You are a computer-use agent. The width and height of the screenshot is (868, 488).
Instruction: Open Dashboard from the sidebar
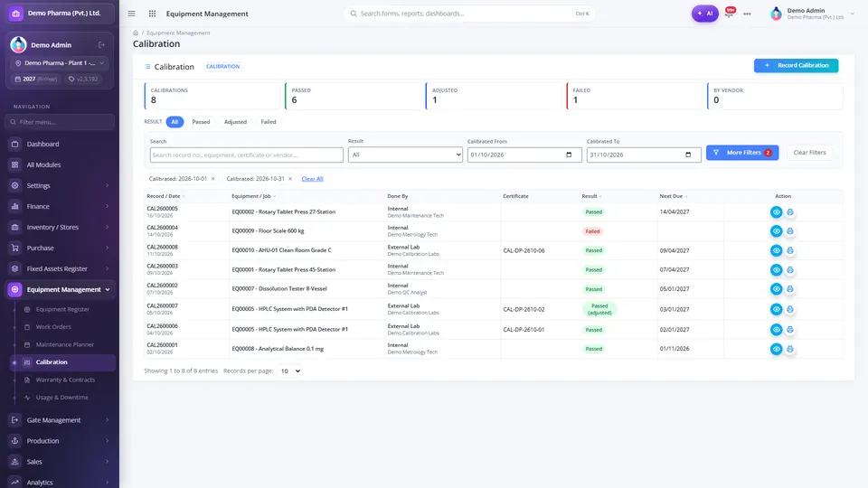(60, 144)
